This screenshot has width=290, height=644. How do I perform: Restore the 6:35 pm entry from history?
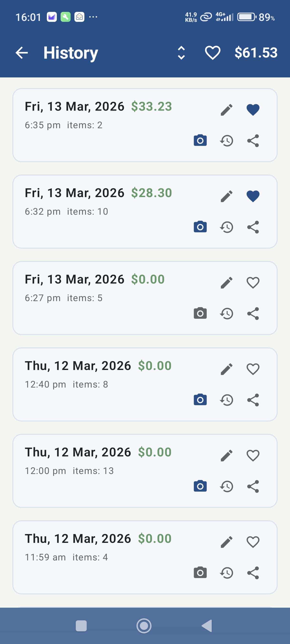[x=227, y=141]
